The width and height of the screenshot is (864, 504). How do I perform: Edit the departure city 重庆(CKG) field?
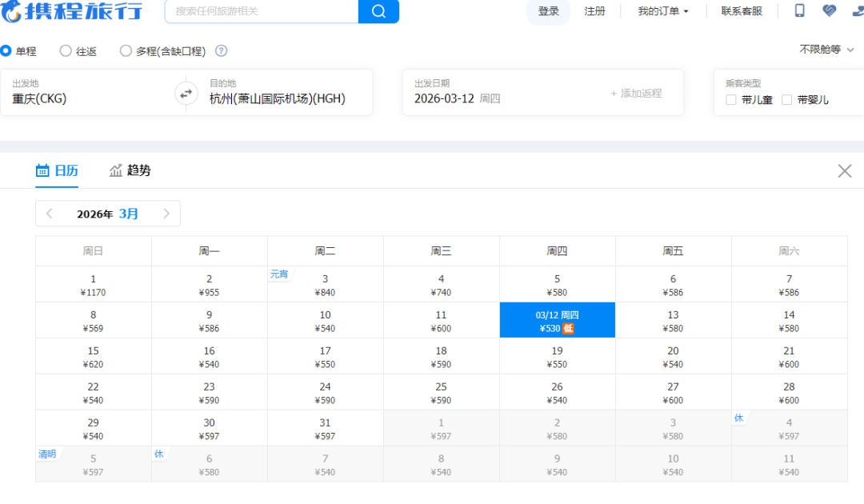pos(88,93)
